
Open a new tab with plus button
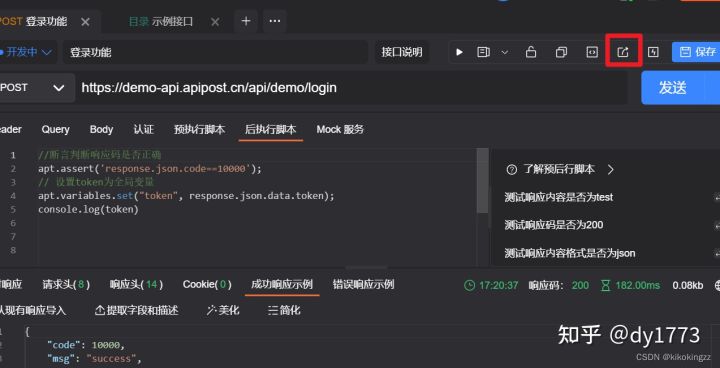pyautogui.click(x=246, y=21)
